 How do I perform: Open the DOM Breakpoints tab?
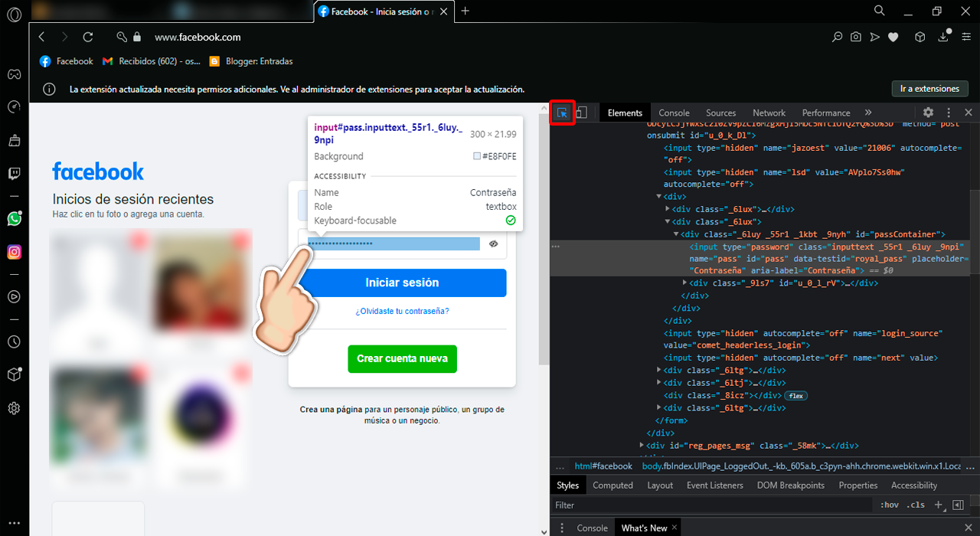coord(791,485)
